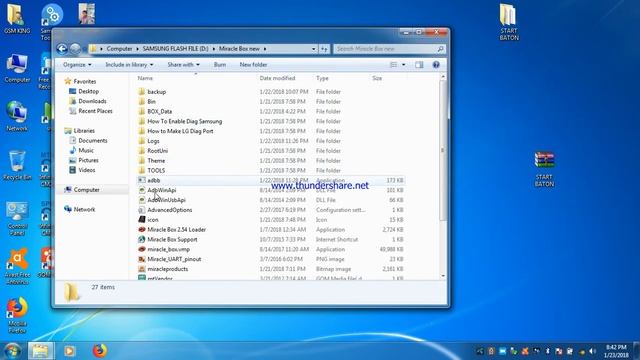Screen dimensions: 640x360
Task: Select the TOOLS folder icon
Action: pos(142,170)
